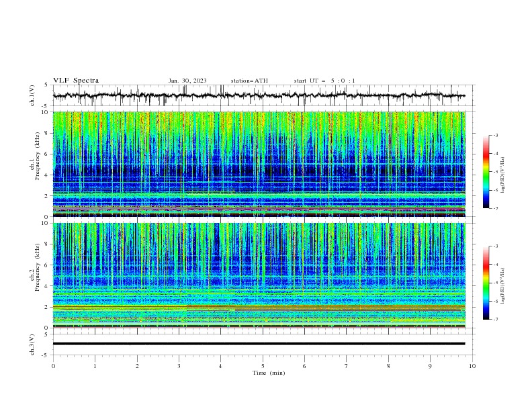Click the "5" tick on ch.1(V) axis
The image size is (532, 411).
click(x=46, y=85)
